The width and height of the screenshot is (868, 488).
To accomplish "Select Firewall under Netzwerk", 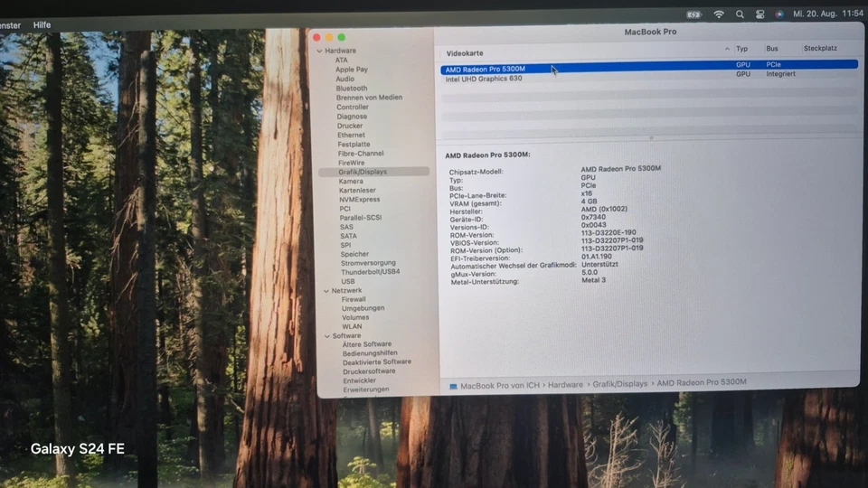I will click(x=354, y=299).
